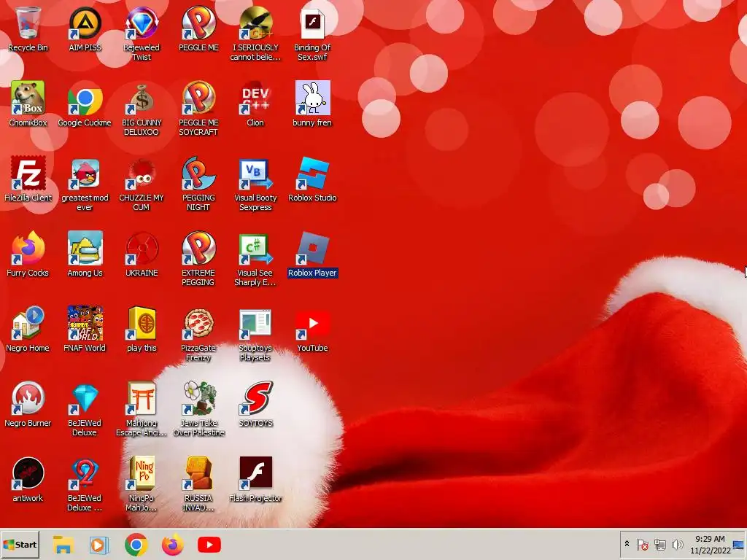Open the pizza icon Frenzy shortcut
The image size is (747, 560).
tap(198, 334)
